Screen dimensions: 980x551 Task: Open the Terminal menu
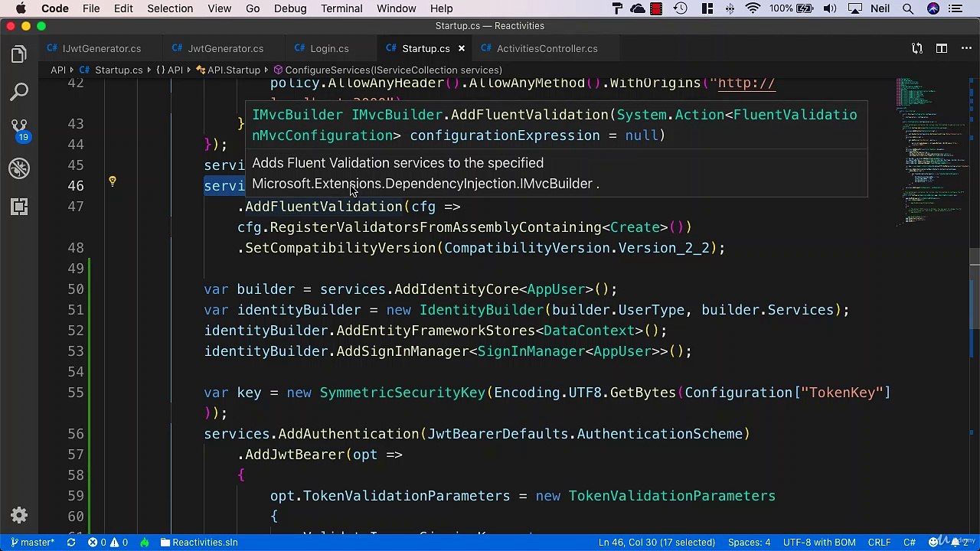[x=341, y=8]
